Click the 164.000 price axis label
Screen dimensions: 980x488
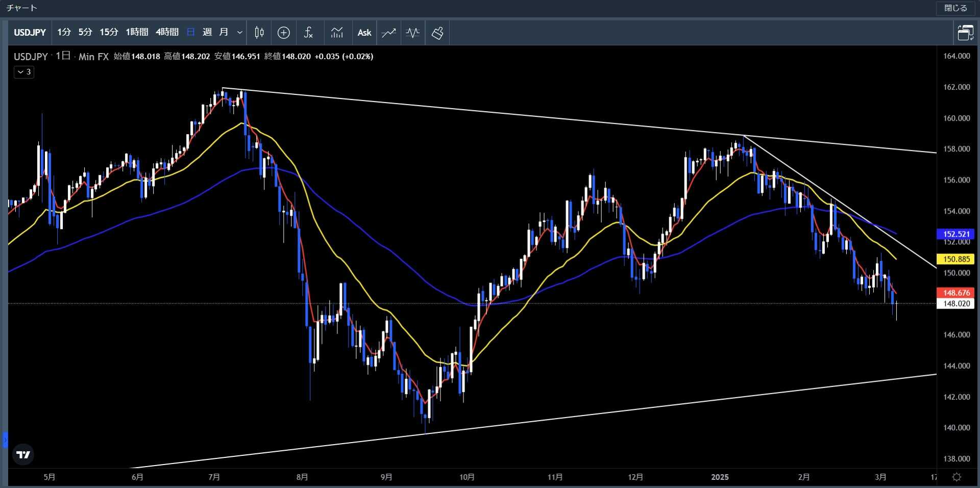pyautogui.click(x=957, y=56)
